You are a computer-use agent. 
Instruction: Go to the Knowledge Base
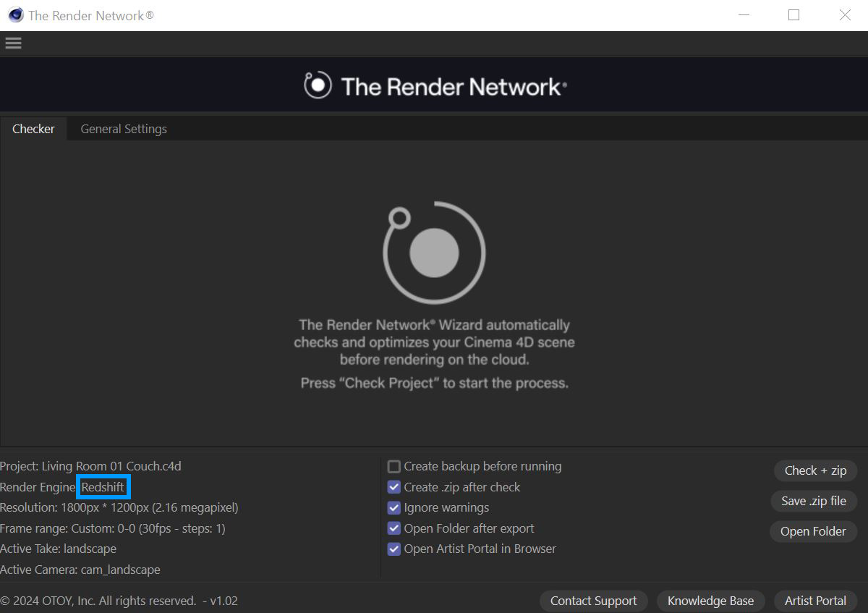coord(710,601)
